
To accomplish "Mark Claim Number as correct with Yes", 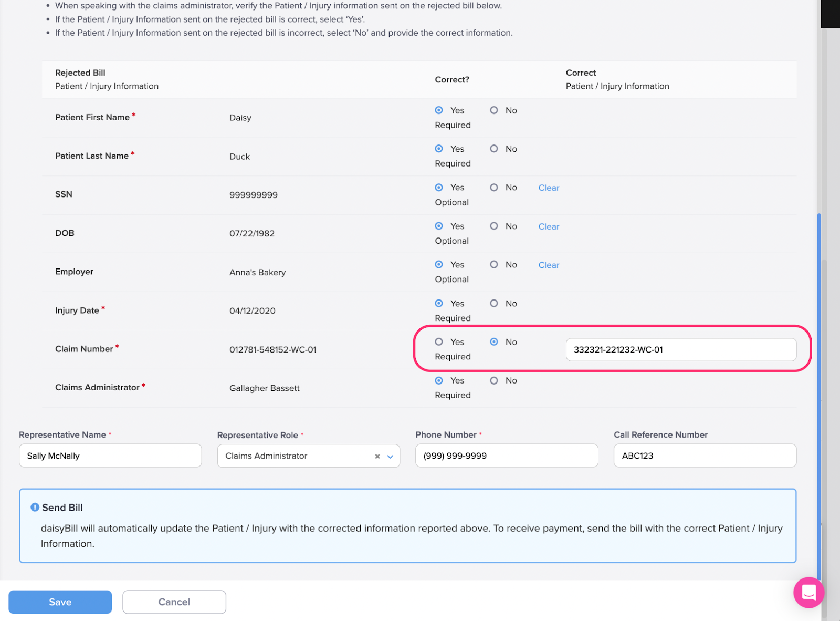I will tap(439, 342).
